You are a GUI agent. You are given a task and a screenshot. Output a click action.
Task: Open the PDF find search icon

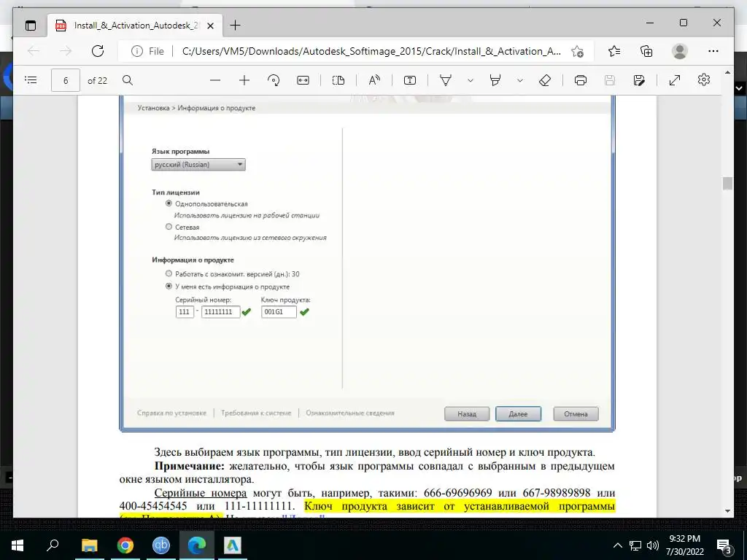click(x=128, y=80)
